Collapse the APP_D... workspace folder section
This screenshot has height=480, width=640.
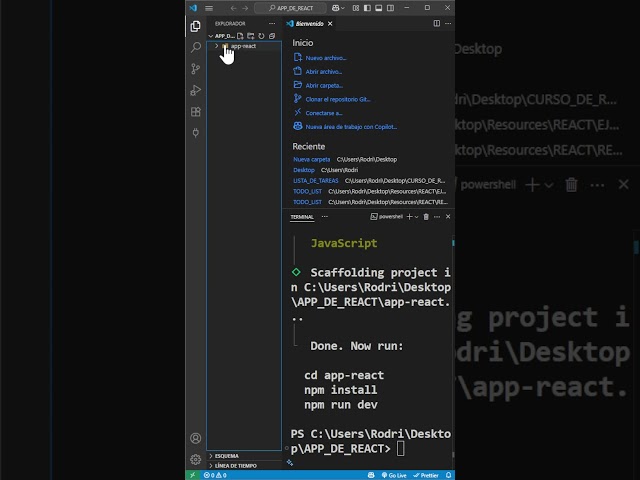(222, 36)
